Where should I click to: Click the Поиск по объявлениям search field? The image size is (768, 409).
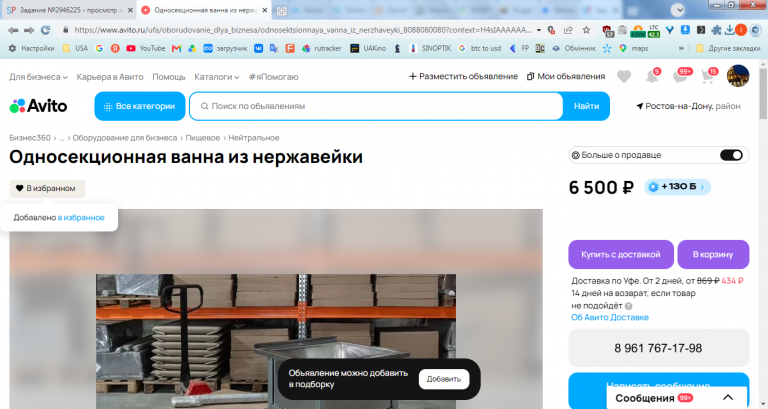(376, 106)
